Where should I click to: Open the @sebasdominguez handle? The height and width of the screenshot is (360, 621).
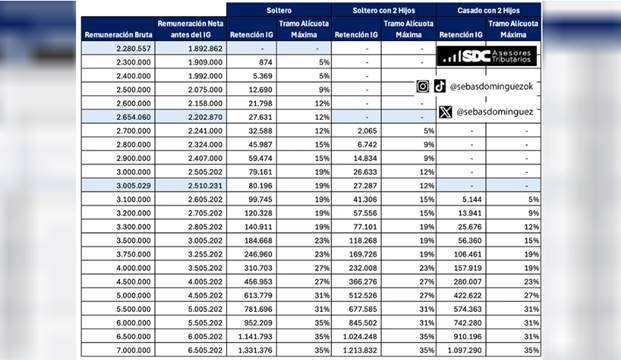pos(495,112)
